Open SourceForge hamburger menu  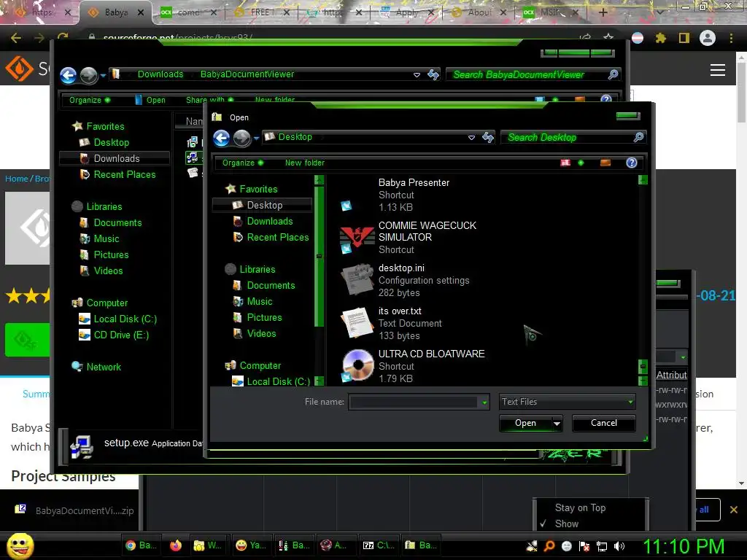coord(718,70)
